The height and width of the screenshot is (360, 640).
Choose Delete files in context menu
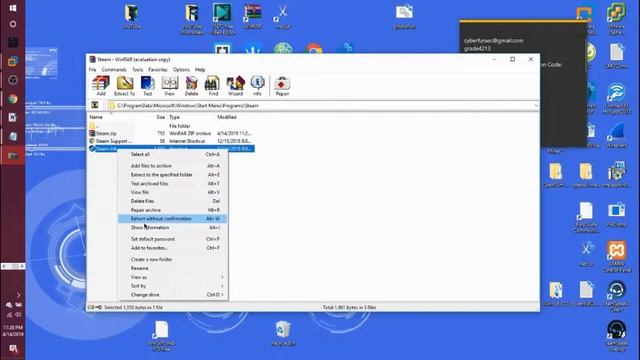(173, 201)
